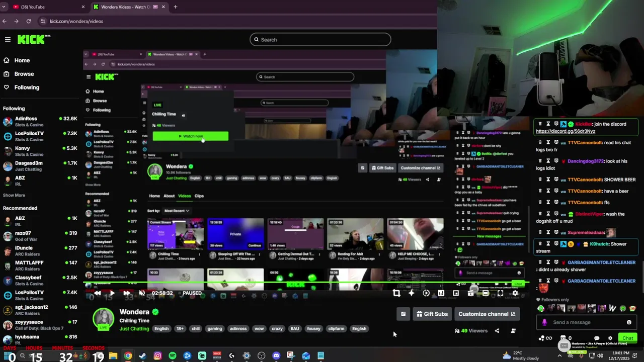Viewport: 644px width, 362px height.
Task: Open MATTLAFFF recommended channel
Action: 40,265
